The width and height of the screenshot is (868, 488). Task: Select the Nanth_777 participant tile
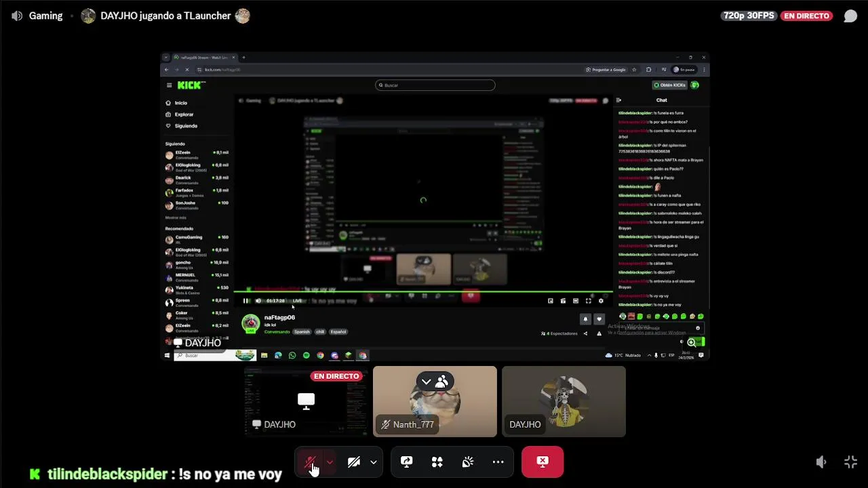coord(435,401)
